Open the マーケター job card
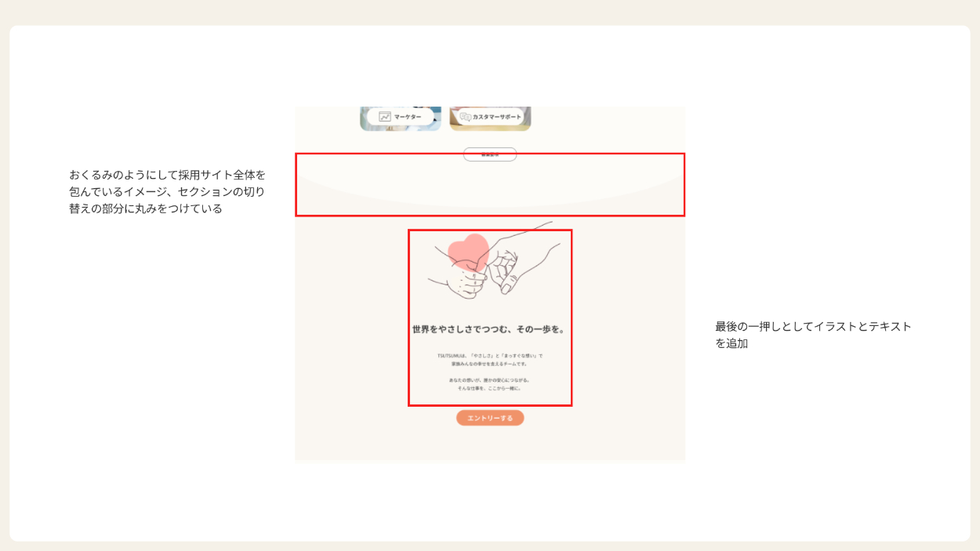Screen dimensions: 980x551 pos(401,118)
